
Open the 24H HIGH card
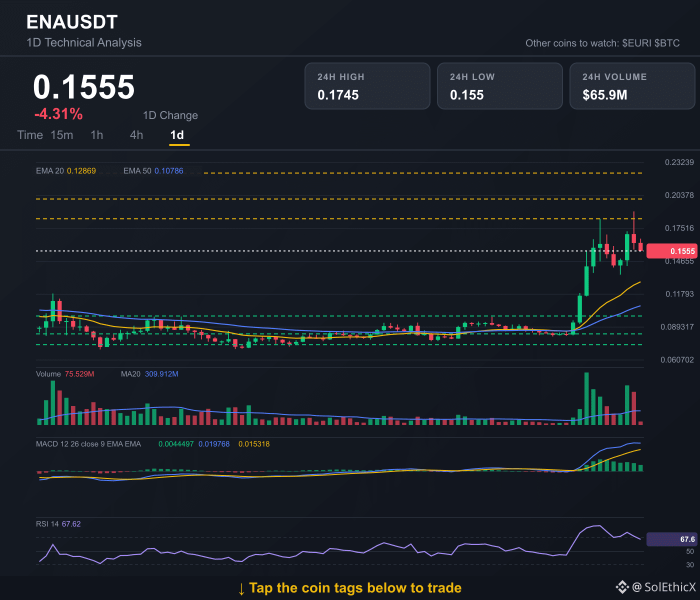(367, 86)
